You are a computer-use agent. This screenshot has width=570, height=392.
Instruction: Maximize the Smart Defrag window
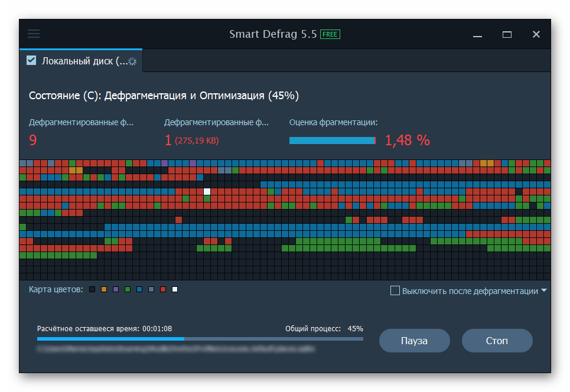tap(507, 34)
